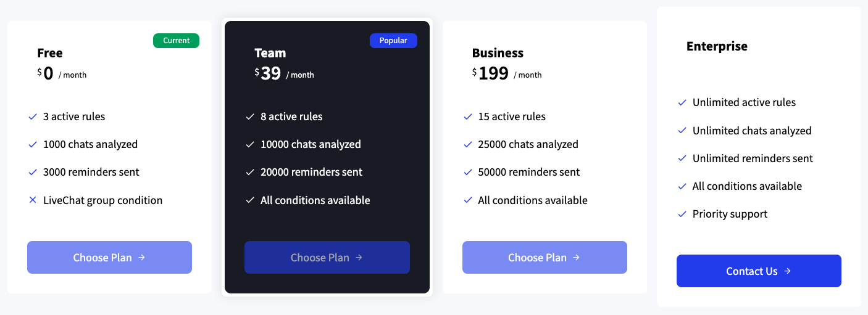Viewport: 868px width, 315px height.
Task: Click the checkmark next to 8 active rules
Action: (x=250, y=117)
